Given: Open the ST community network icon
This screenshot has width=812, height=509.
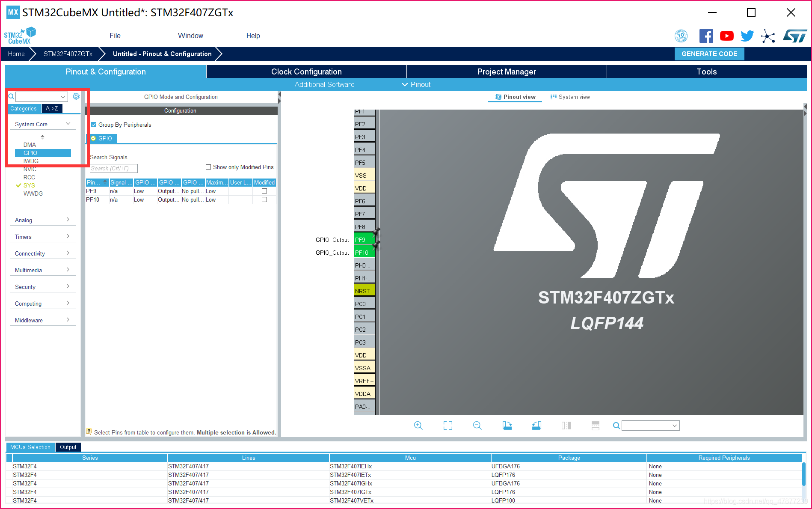Looking at the screenshot, I should [x=768, y=36].
